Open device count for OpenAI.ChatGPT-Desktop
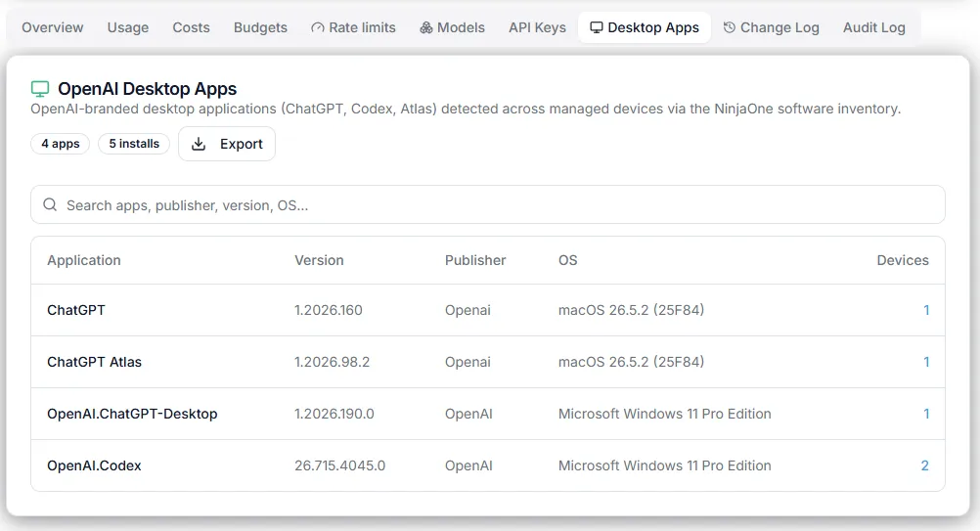The width and height of the screenshot is (980, 531). pyautogui.click(x=926, y=415)
